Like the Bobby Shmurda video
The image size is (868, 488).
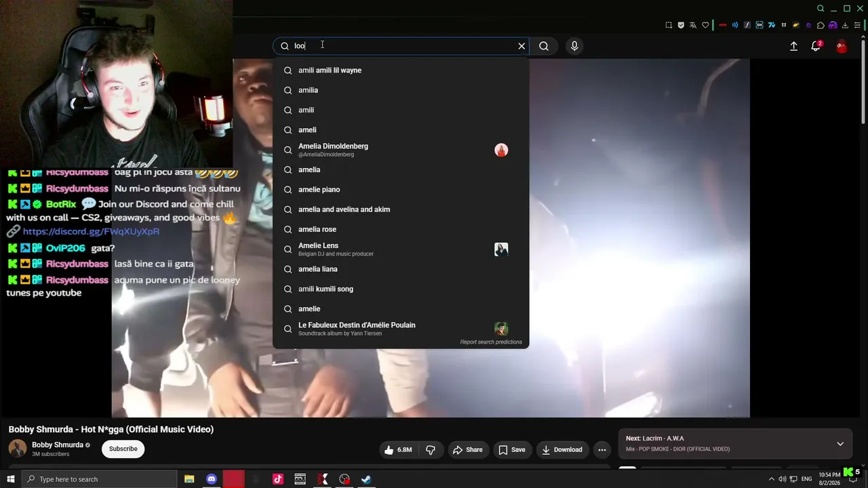pyautogui.click(x=397, y=449)
